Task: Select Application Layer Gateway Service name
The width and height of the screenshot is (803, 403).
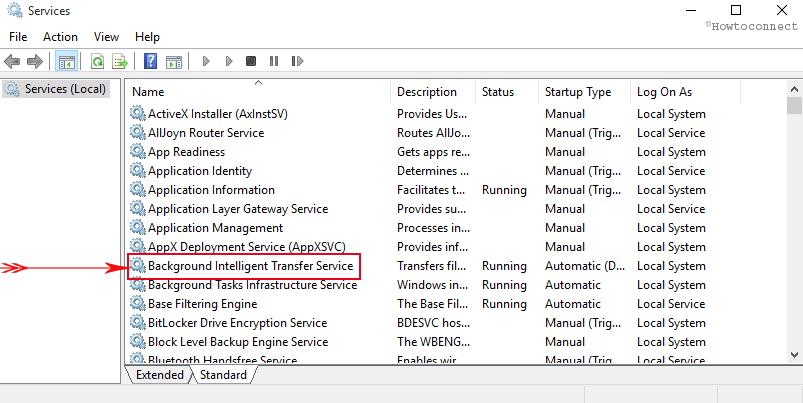Action: (x=238, y=208)
